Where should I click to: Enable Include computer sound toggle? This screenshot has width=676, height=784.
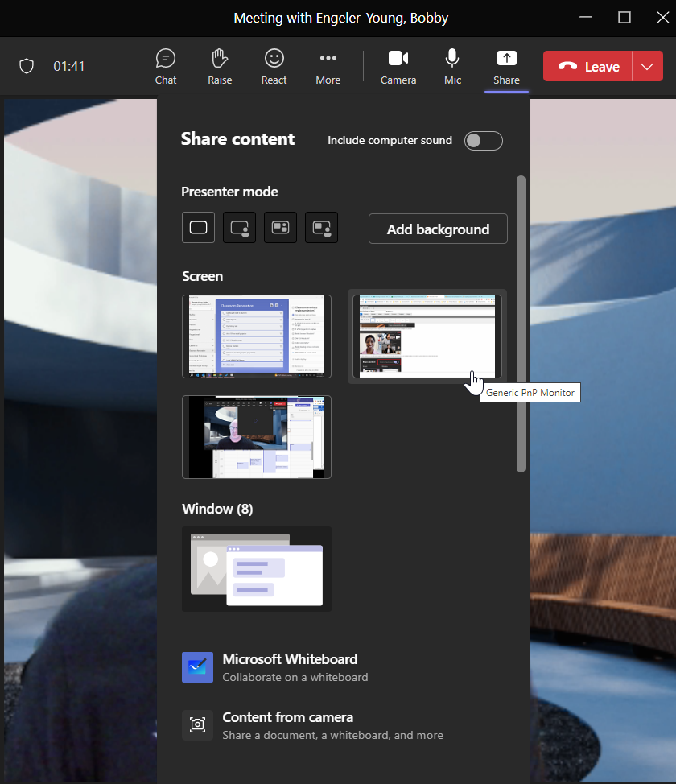point(483,141)
